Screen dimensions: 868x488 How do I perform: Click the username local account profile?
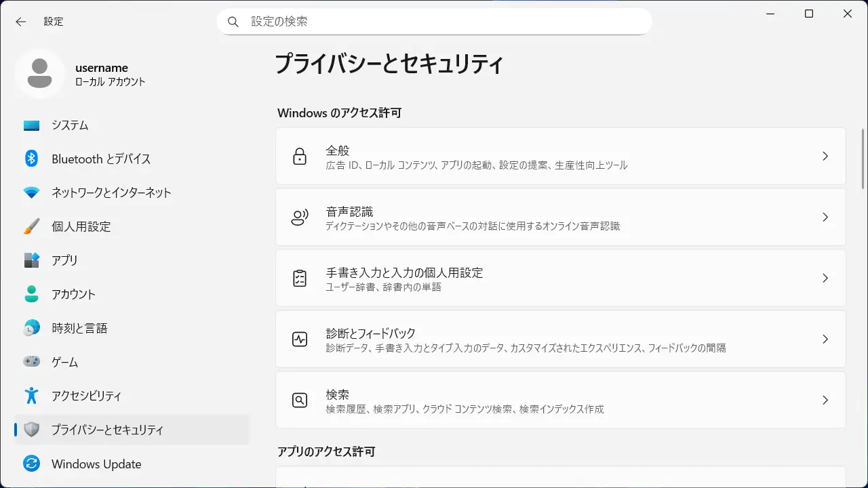coord(102,75)
